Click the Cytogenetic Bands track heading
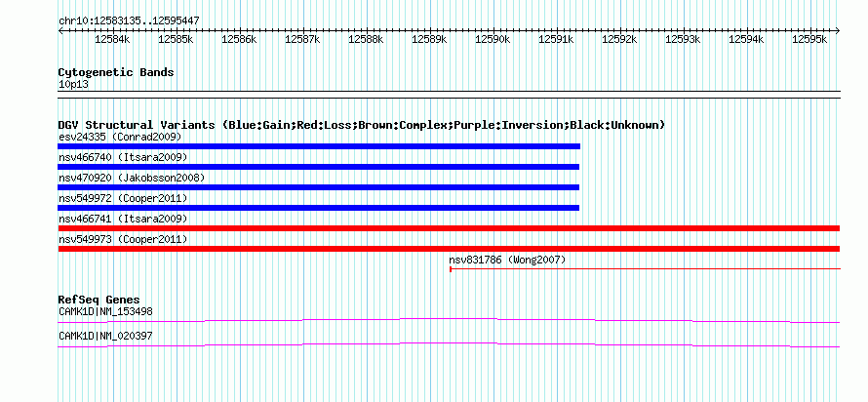Screen dimensions: 868x402 pyautogui.click(x=116, y=72)
